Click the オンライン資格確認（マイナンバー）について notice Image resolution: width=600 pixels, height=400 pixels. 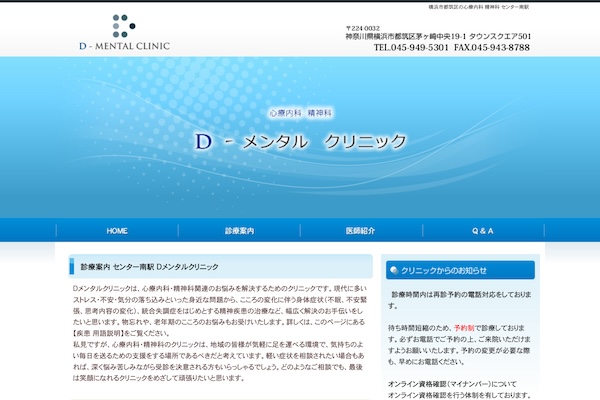(452, 384)
